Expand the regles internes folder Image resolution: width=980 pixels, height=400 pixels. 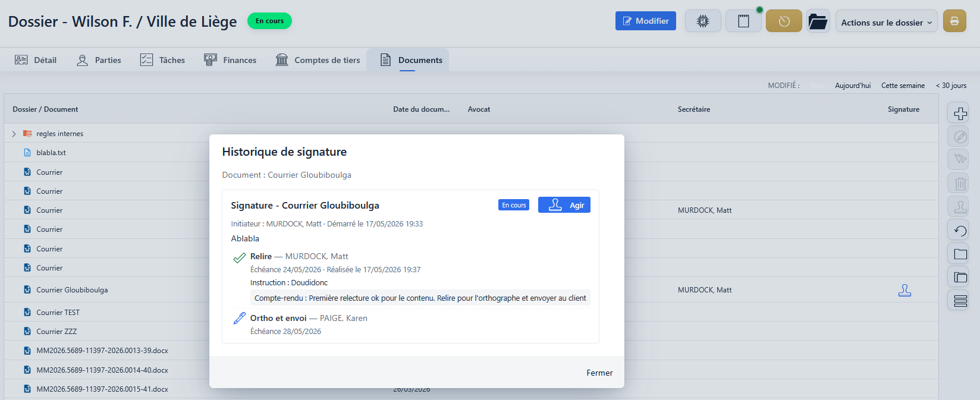coord(14,134)
